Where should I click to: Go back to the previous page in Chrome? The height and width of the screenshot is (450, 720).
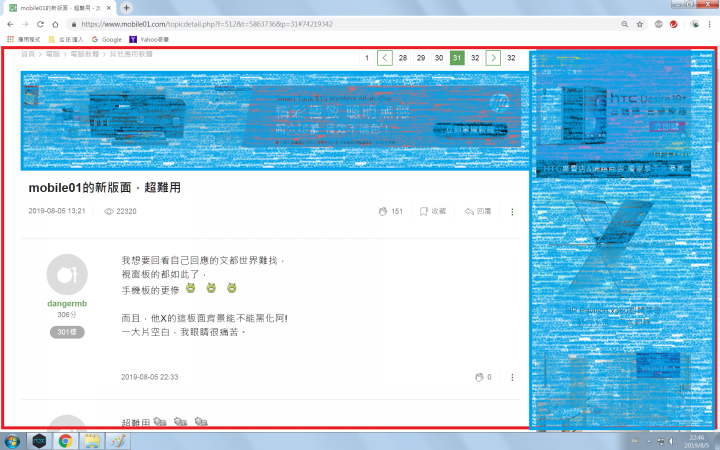(11, 24)
